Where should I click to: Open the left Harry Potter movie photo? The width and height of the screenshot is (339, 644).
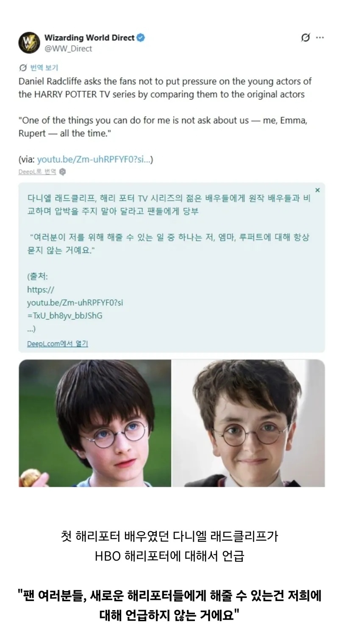pyautogui.click(x=95, y=423)
